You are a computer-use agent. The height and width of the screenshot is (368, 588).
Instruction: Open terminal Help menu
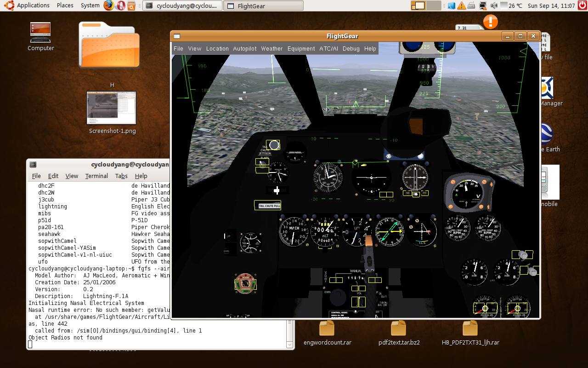pos(141,176)
